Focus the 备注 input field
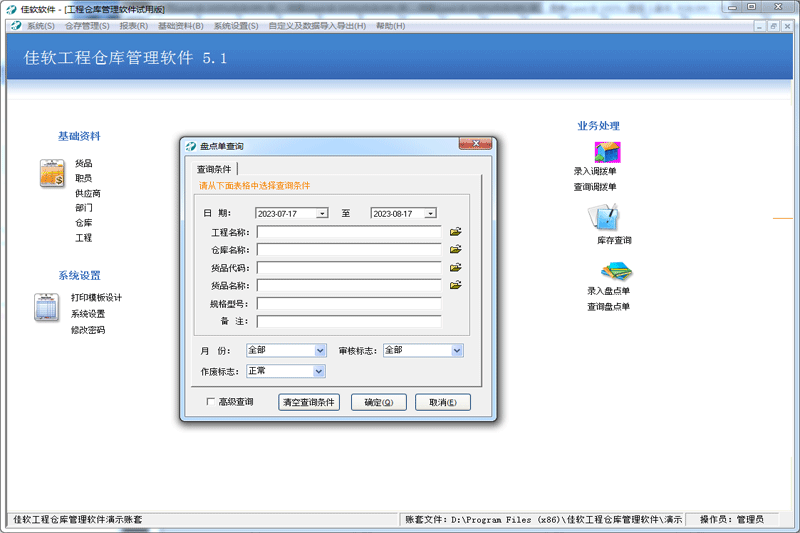800x533 pixels. (x=349, y=321)
